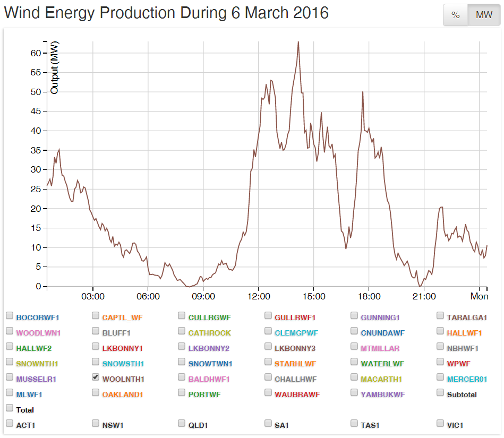Enable the TAS1 region checkbox
Image resolution: width=504 pixels, height=438 pixels.
[x=354, y=424]
